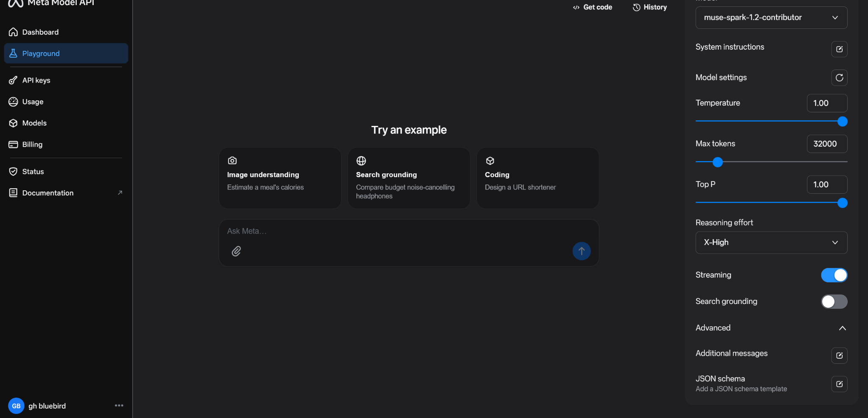
Task: Open Usage in the sidebar
Action: point(66,102)
